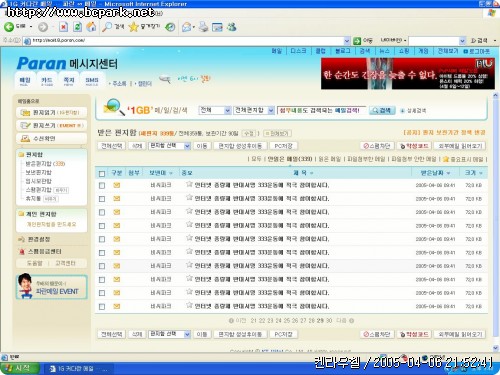Click 로그아웃 logout link
500x375 pixels.
tap(477, 51)
